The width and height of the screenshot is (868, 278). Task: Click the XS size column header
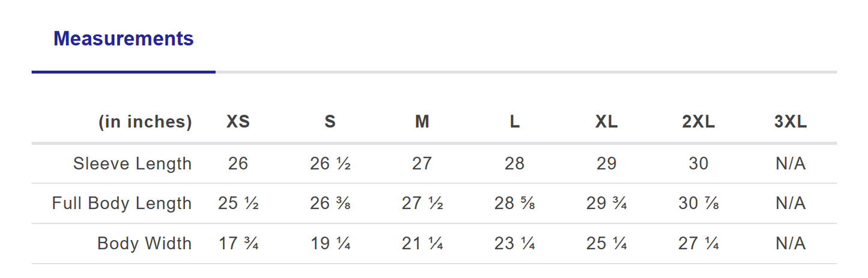tap(238, 122)
